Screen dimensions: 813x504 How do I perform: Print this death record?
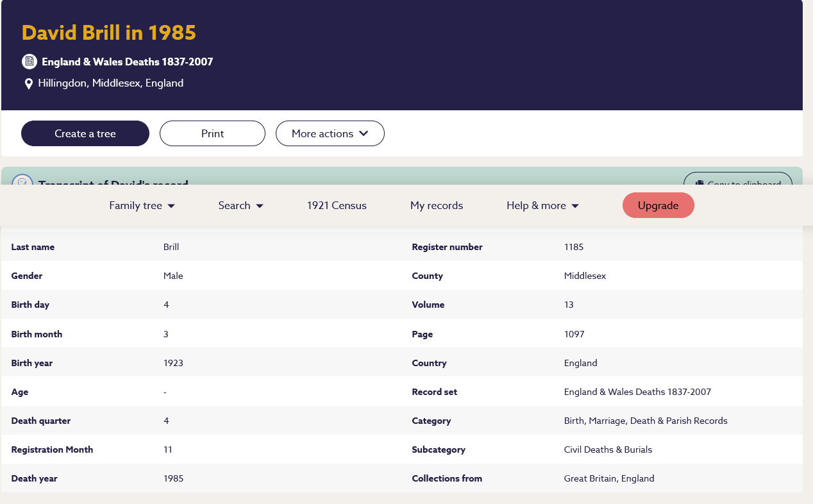coord(212,133)
